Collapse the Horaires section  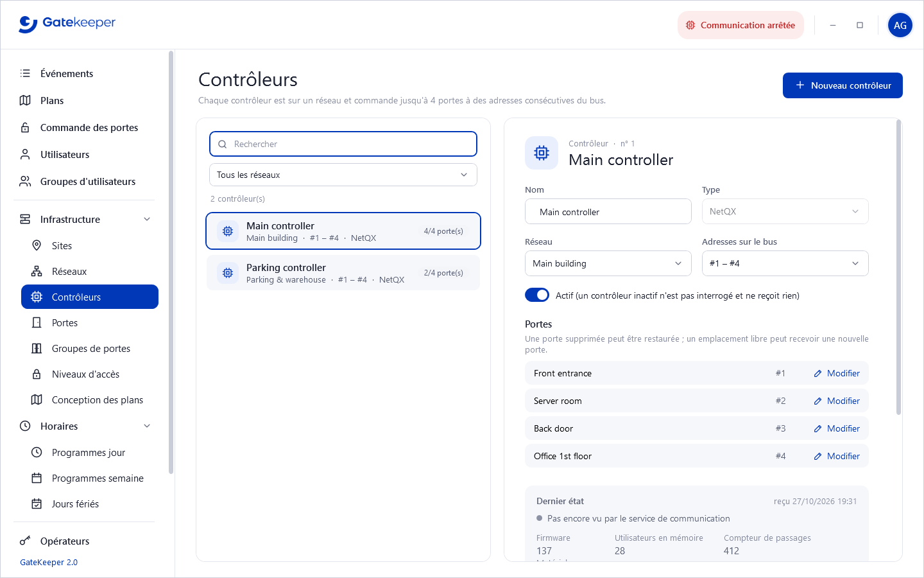(147, 426)
